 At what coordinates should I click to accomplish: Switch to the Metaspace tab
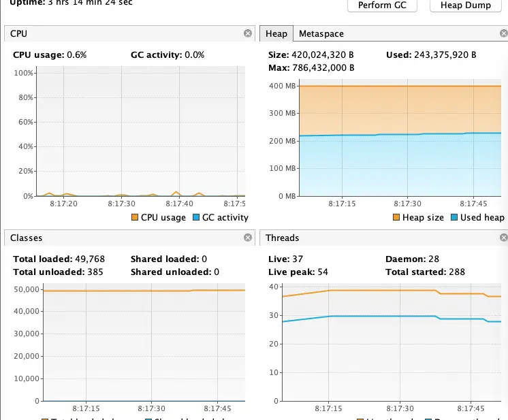tap(321, 33)
